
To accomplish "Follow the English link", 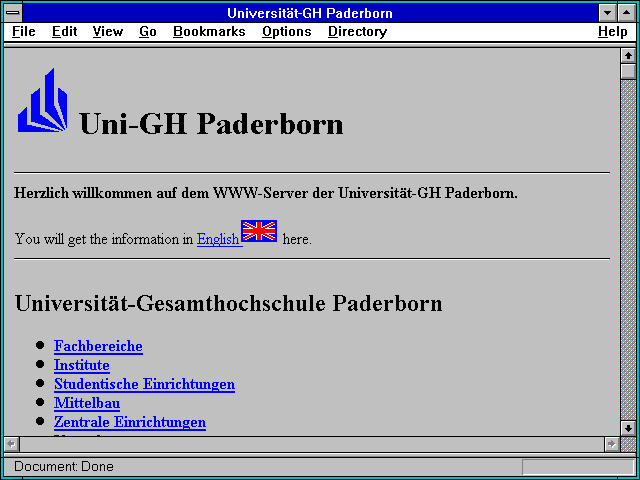I will tap(218, 239).
